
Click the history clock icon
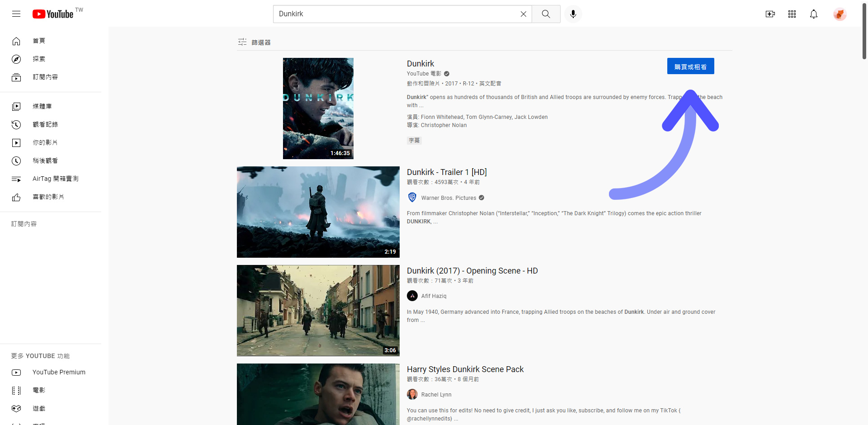coord(16,125)
